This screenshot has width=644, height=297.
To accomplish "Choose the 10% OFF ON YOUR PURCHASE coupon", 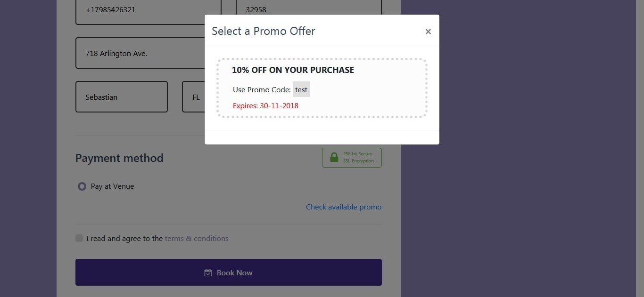I will (x=322, y=88).
